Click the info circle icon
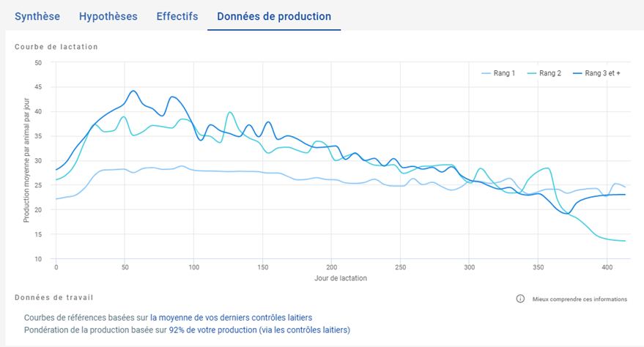Image resolution: width=644 pixels, height=347 pixels. click(520, 299)
